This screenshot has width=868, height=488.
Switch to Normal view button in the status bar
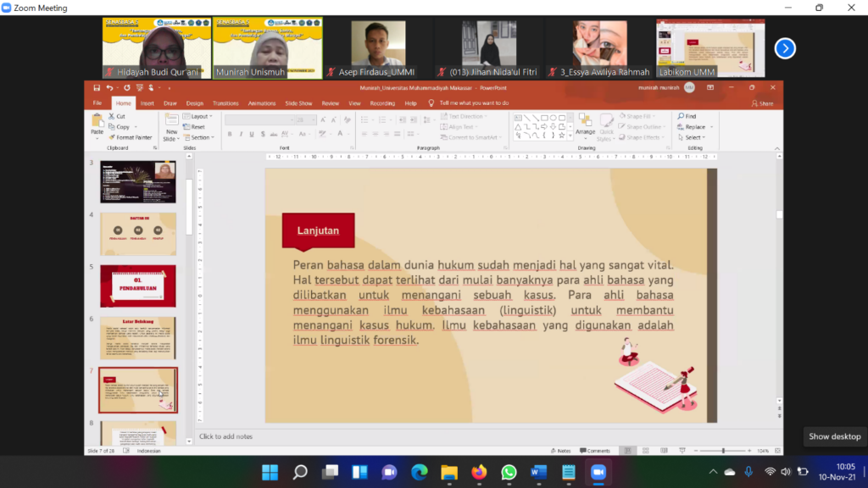pyautogui.click(x=627, y=451)
